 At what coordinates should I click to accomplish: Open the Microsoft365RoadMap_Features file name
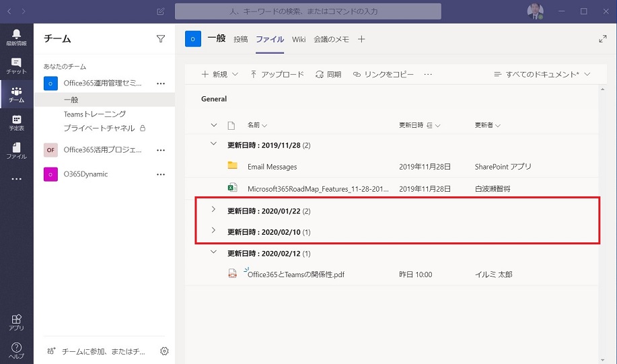(318, 189)
